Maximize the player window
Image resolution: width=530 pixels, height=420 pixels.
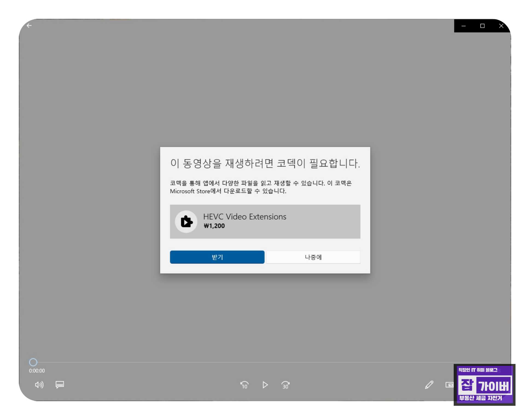coord(482,26)
